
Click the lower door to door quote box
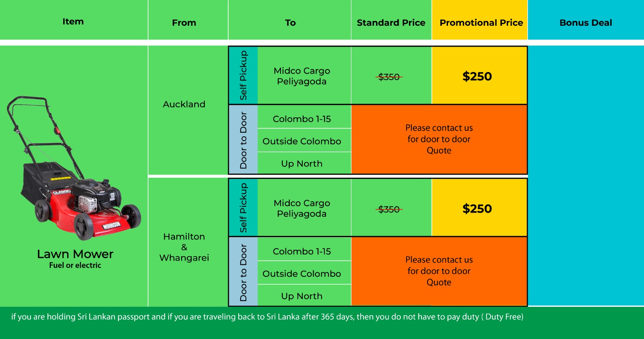click(x=439, y=271)
